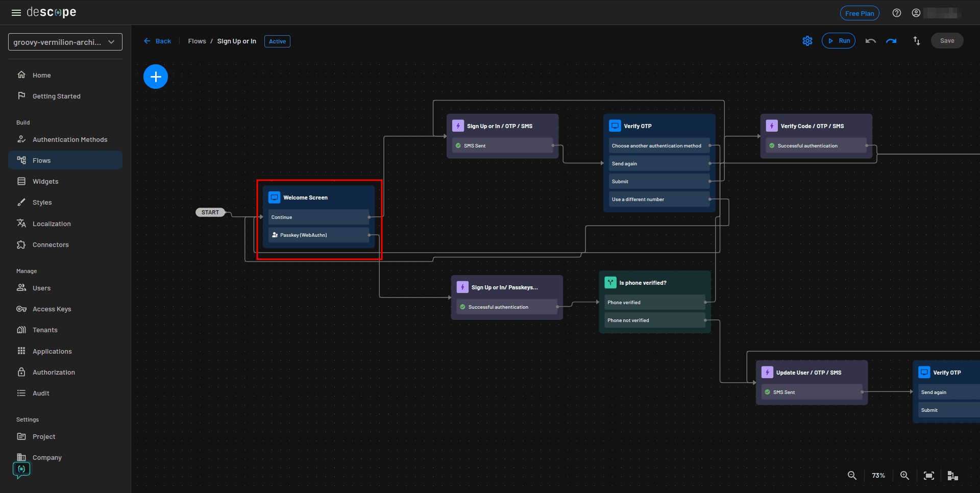
Task: Run the Sign Up or In flow
Action: (838, 40)
